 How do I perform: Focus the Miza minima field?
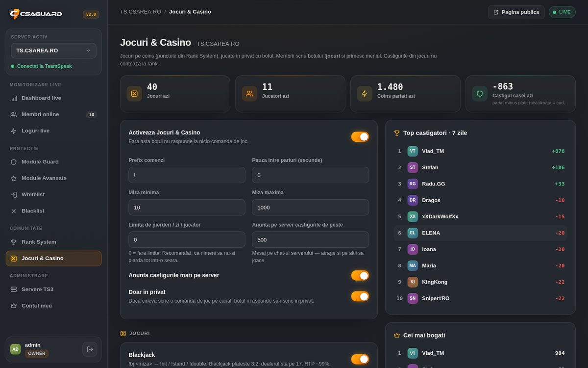coord(187,208)
